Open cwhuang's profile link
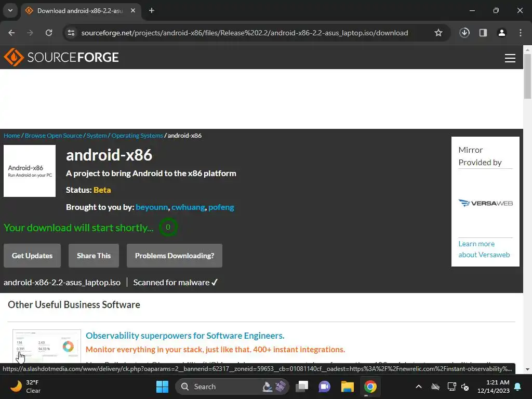This screenshot has height=399, width=532. point(188,207)
